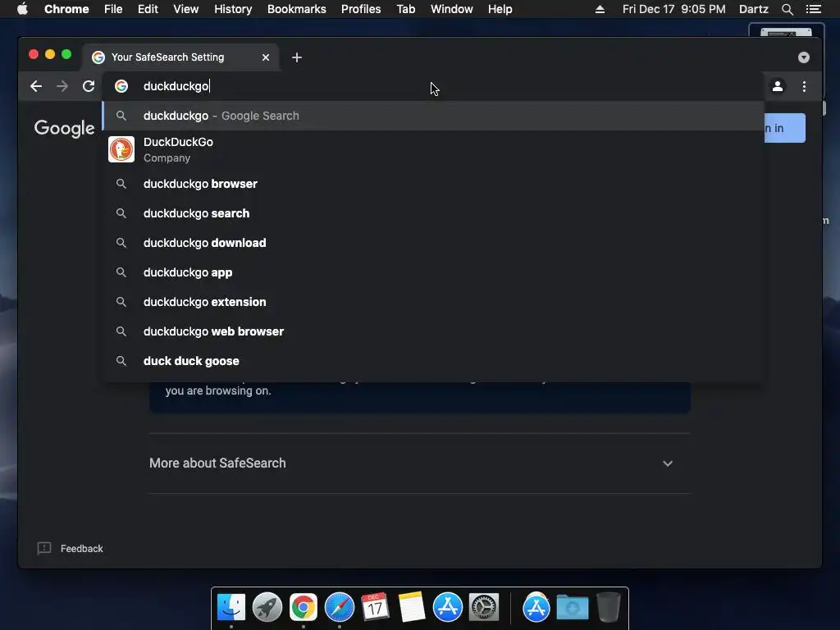Go back with the back arrow button
The image size is (840, 630).
[x=36, y=86]
